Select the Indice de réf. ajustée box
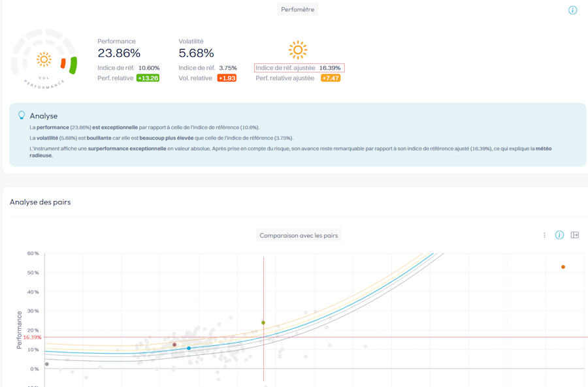This screenshot has width=588, height=387. [x=299, y=68]
